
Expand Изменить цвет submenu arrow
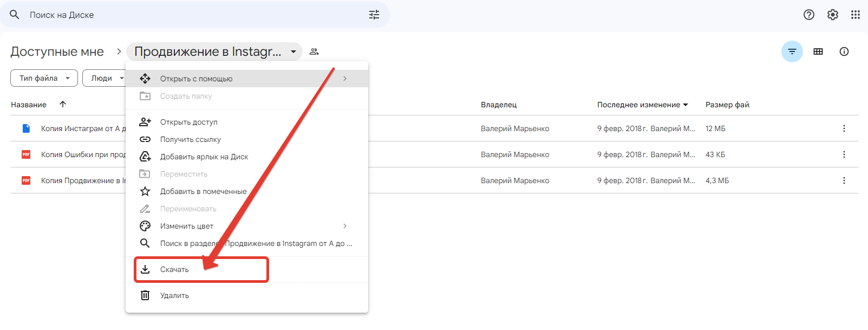click(x=345, y=226)
